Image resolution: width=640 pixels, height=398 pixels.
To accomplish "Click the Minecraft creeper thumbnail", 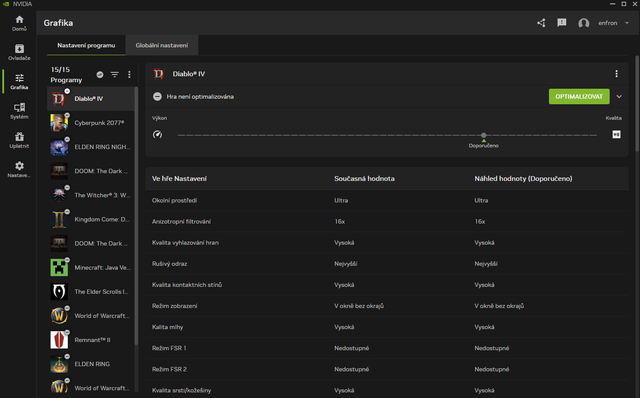I will pos(59,267).
